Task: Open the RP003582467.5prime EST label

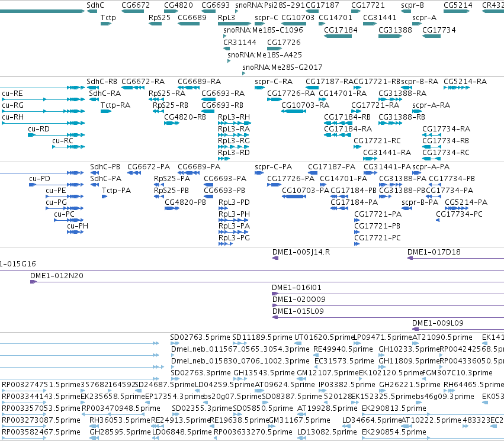Action: 41,432
